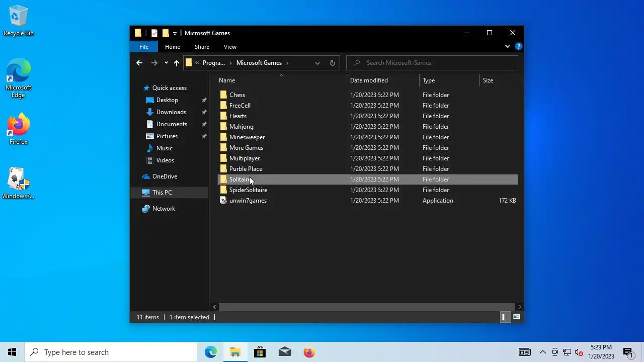Select Network in navigation pane

tap(164, 209)
